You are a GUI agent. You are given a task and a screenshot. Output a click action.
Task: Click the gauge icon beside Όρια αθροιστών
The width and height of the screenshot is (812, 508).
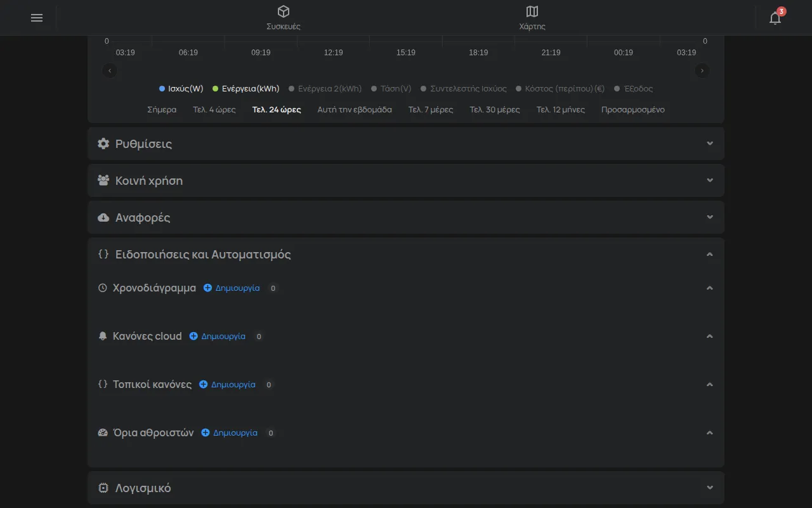[x=103, y=432]
